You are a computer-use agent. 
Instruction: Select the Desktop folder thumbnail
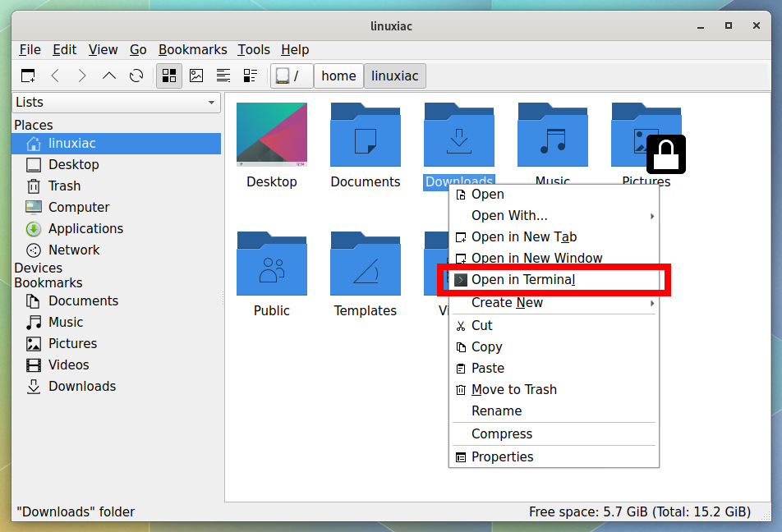click(x=272, y=135)
